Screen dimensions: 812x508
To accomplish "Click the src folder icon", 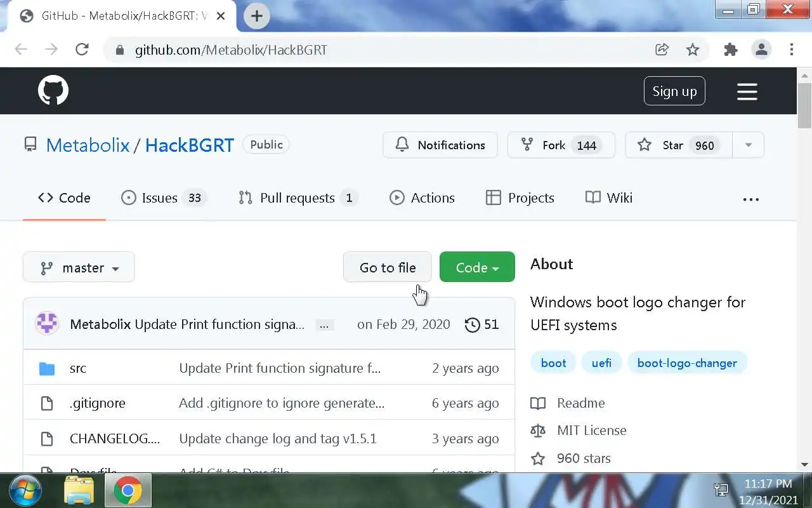I will pos(47,368).
